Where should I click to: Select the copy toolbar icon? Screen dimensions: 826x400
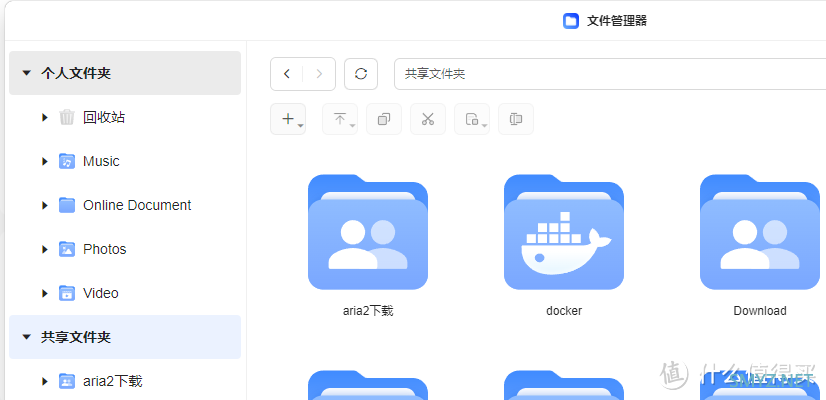pyautogui.click(x=384, y=119)
